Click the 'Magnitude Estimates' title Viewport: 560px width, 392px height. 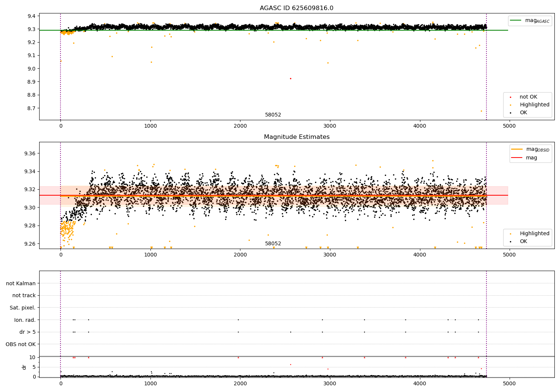[296, 137]
